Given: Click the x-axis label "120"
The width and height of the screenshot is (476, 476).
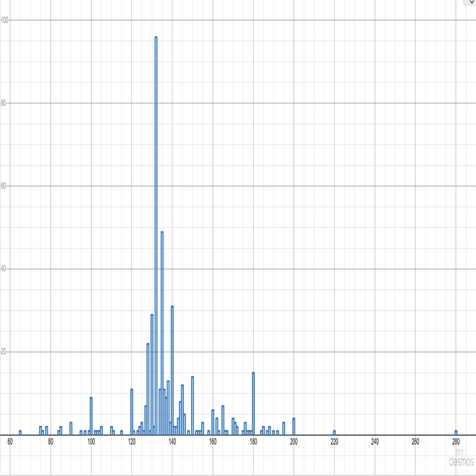Looking at the screenshot, I should (132, 442).
